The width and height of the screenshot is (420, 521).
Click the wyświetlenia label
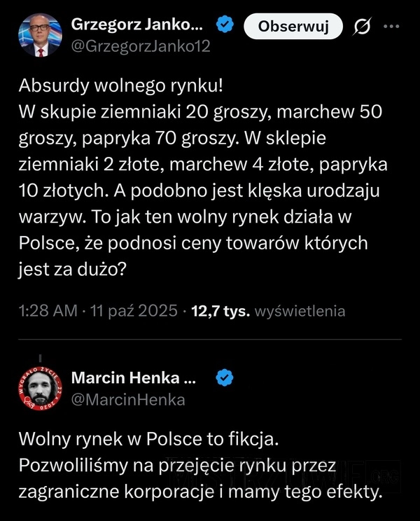point(301,310)
